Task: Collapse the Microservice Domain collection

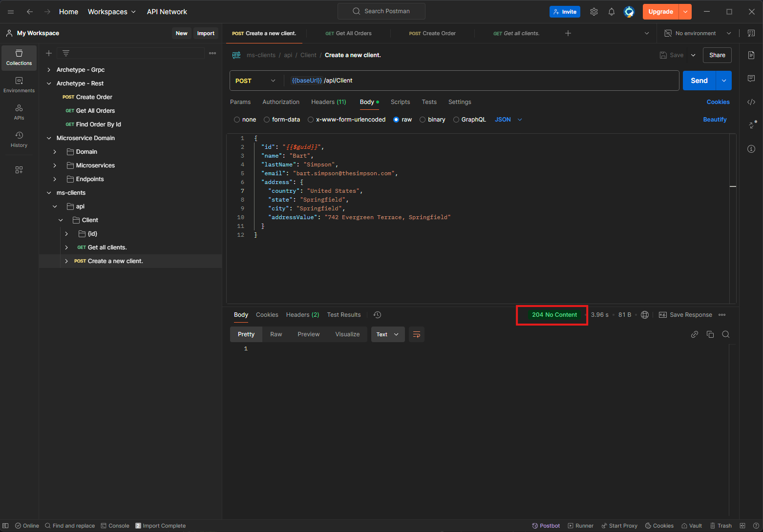Action: point(49,138)
